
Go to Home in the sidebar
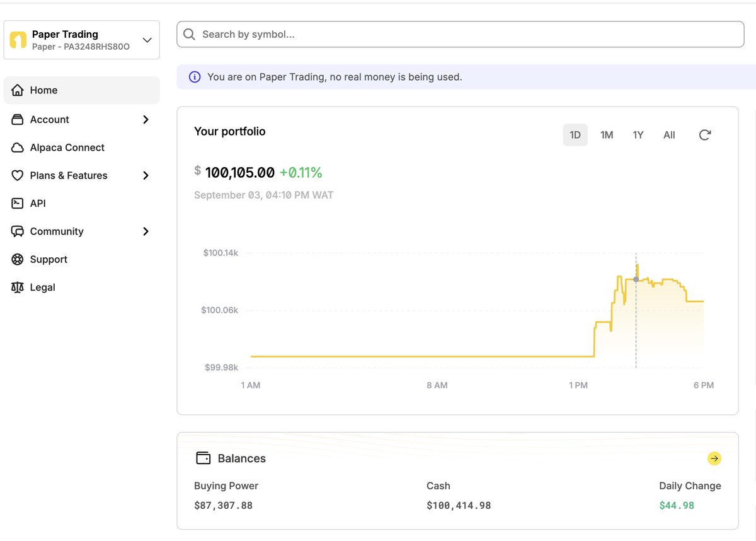click(82, 90)
